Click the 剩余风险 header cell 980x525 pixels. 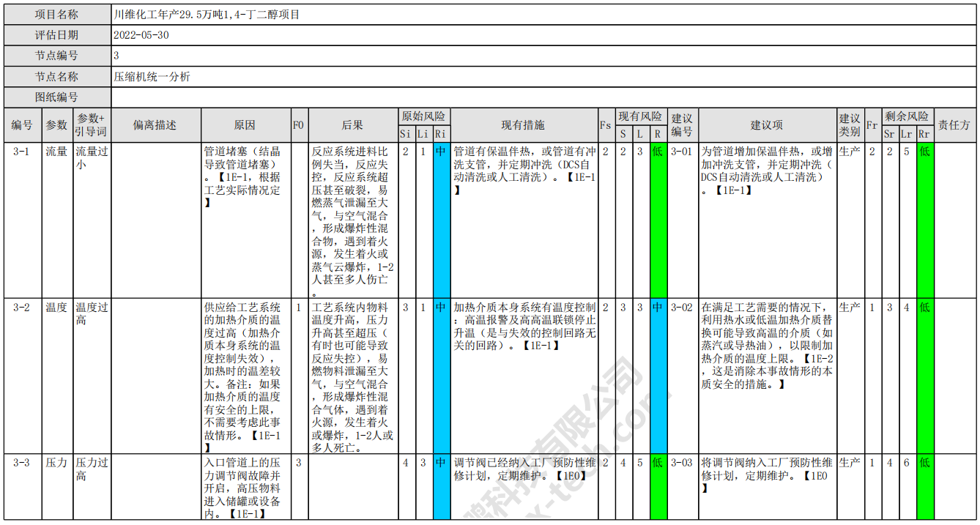(x=907, y=116)
